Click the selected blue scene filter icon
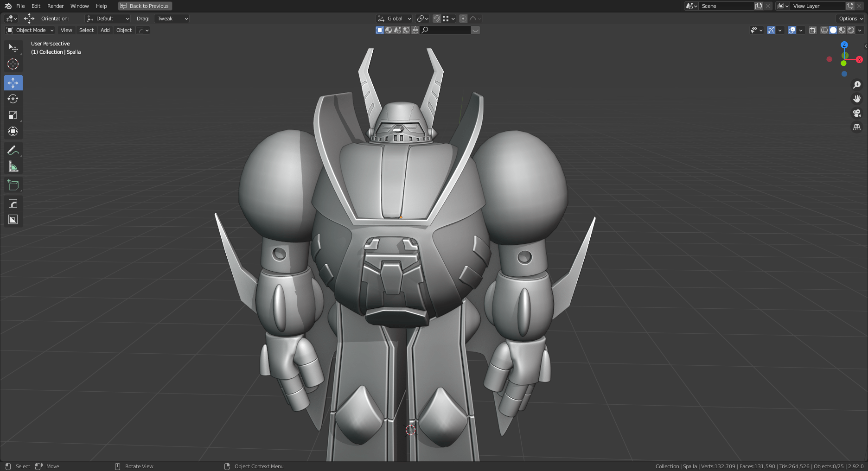Image resolution: width=868 pixels, height=471 pixels. pyautogui.click(x=380, y=30)
